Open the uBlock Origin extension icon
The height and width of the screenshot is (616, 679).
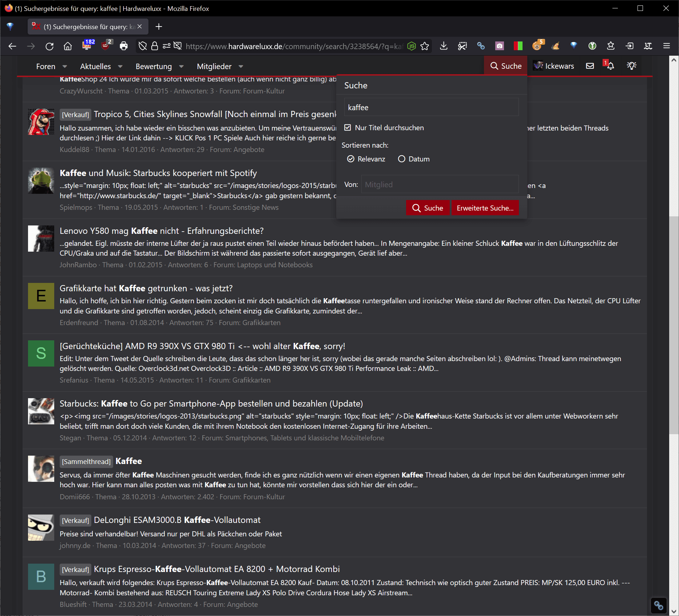[x=106, y=45]
